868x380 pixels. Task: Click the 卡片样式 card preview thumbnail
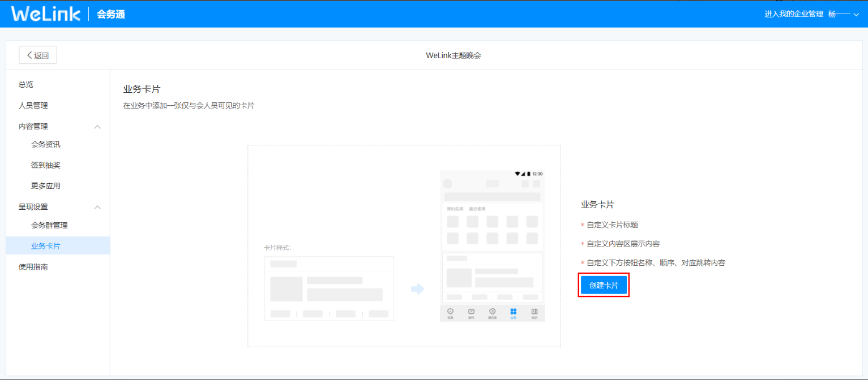coord(328,288)
